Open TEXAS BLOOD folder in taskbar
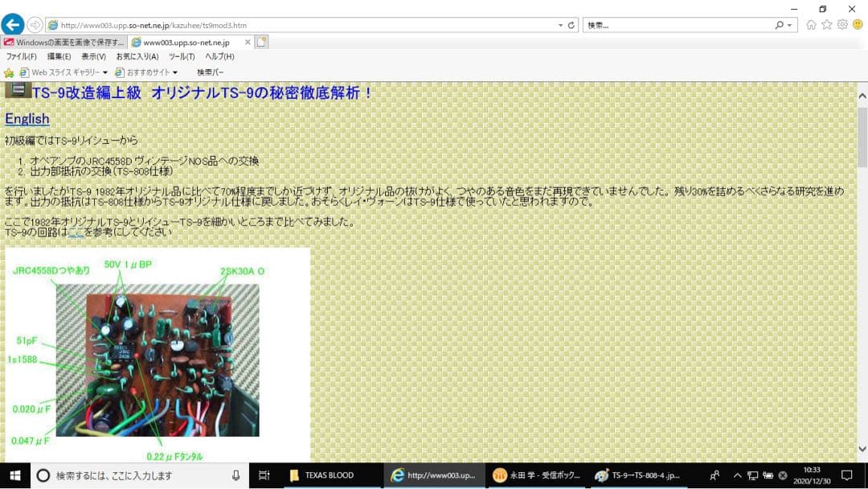The width and height of the screenshot is (868, 489). (x=330, y=475)
